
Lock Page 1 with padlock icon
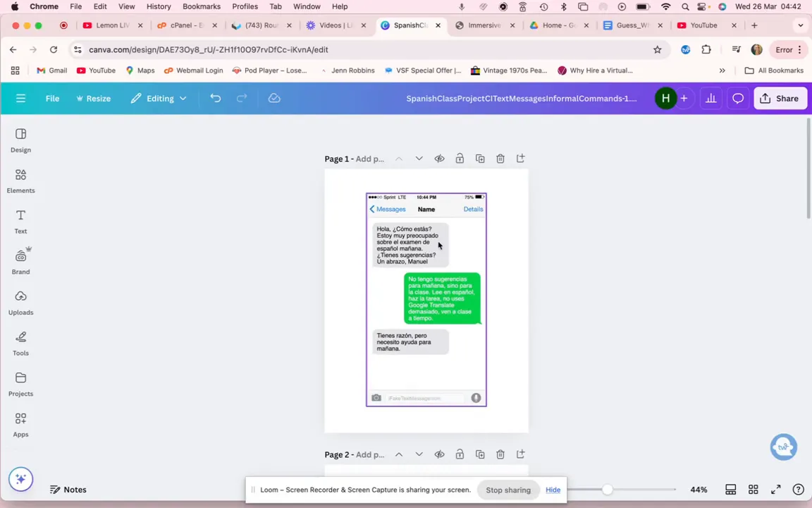460,159
